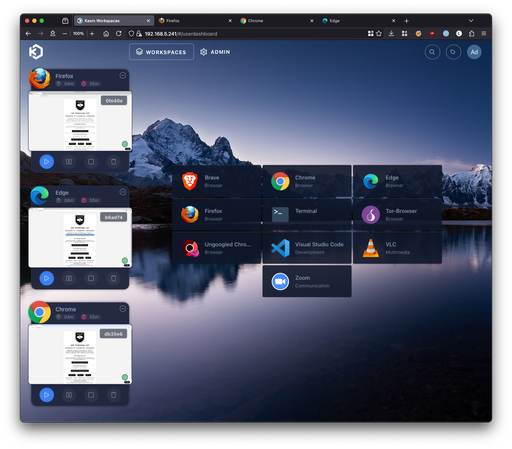512x449 pixels.
Task: Open the Ad user profile avatar
Action: pos(474,52)
